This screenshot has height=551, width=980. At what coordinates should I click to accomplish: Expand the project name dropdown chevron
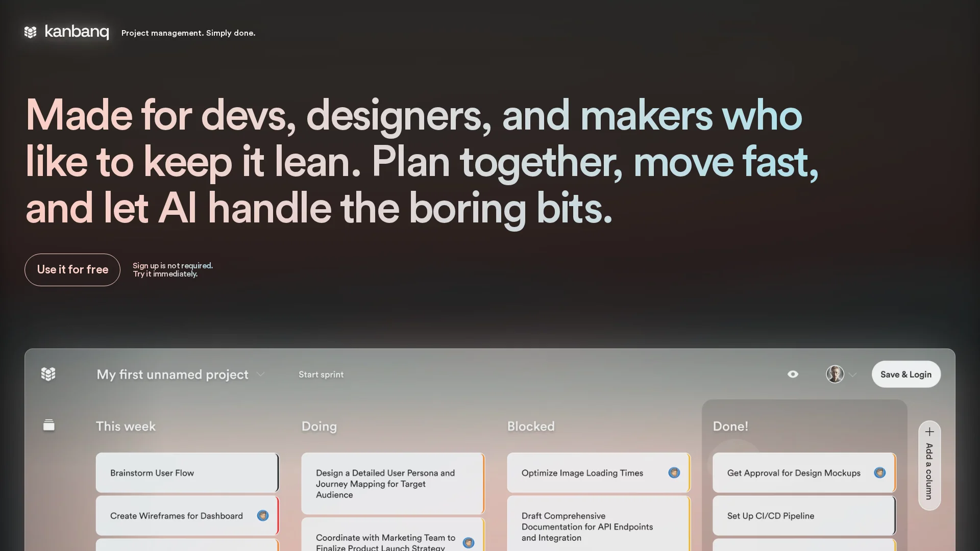[261, 374]
